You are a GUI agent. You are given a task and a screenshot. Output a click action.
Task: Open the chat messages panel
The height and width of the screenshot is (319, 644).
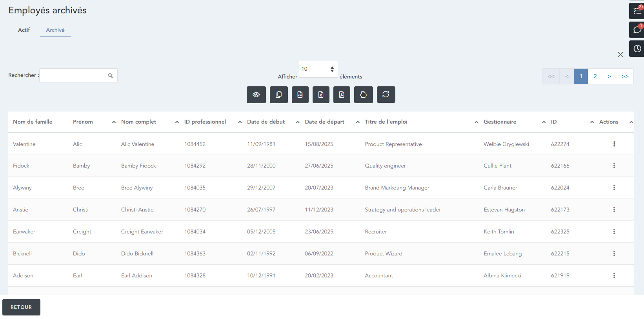pyautogui.click(x=637, y=30)
